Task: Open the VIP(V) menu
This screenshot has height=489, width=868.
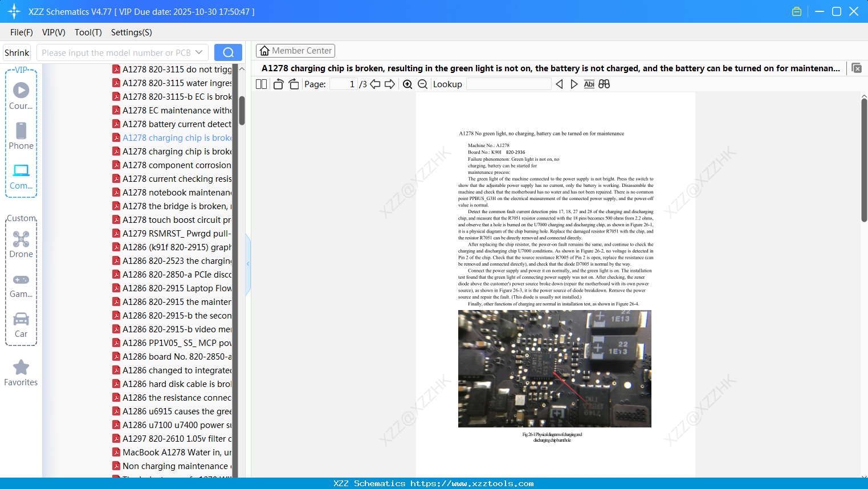Action: coord(54,32)
